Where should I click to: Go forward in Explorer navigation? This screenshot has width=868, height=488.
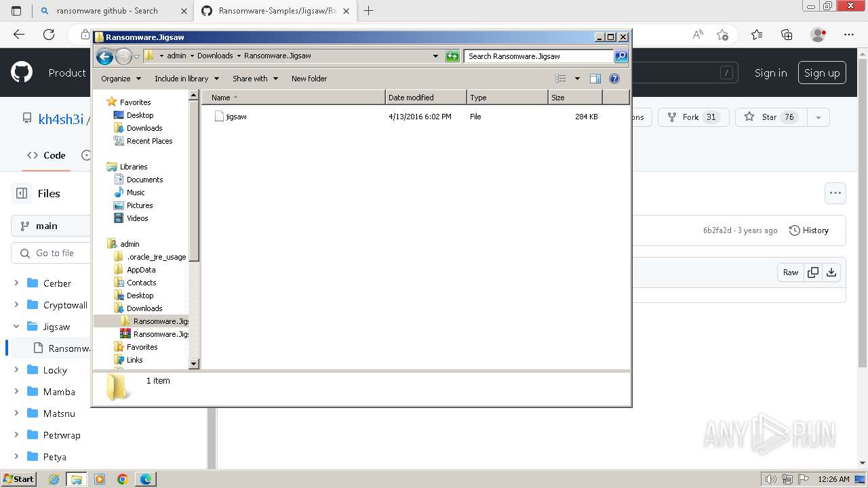[x=123, y=56]
